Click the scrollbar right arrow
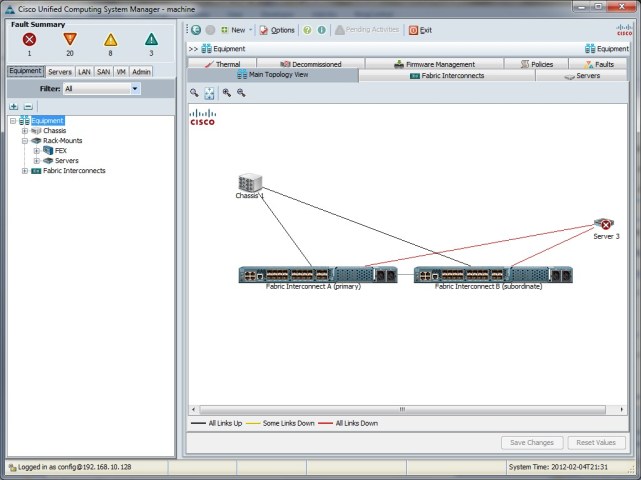The image size is (641, 480). coord(621,409)
